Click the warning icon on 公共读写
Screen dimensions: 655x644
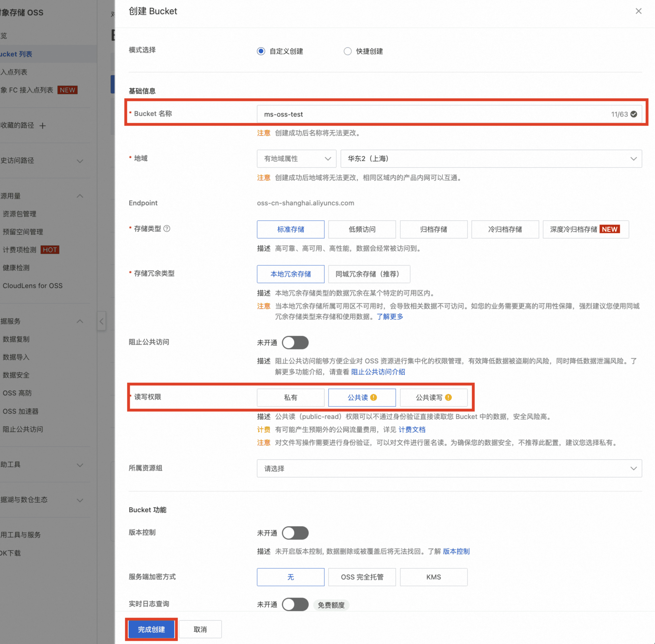[x=448, y=397]
